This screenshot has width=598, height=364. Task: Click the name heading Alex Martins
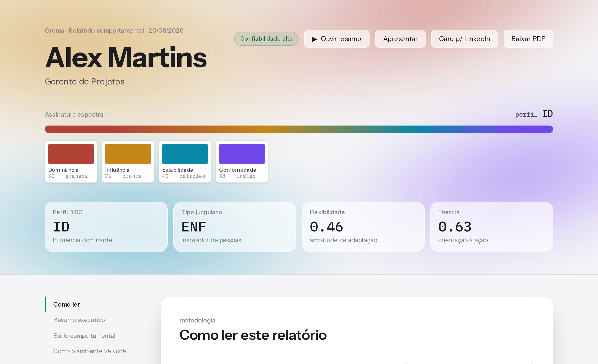point(126,58)
